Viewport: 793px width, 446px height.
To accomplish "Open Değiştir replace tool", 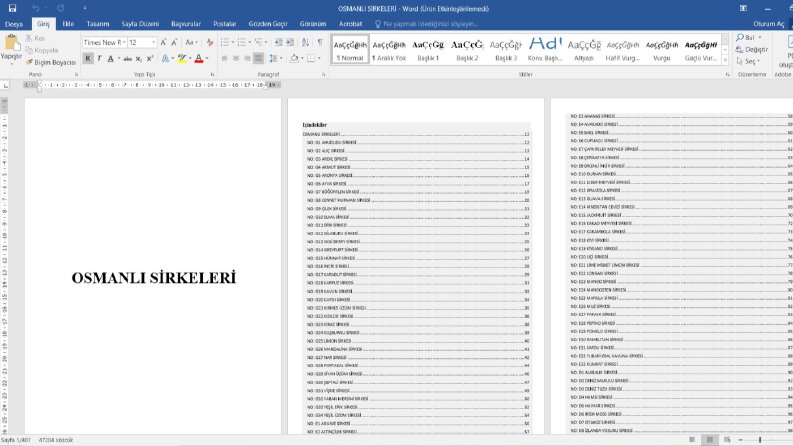I will click(752, 49).
